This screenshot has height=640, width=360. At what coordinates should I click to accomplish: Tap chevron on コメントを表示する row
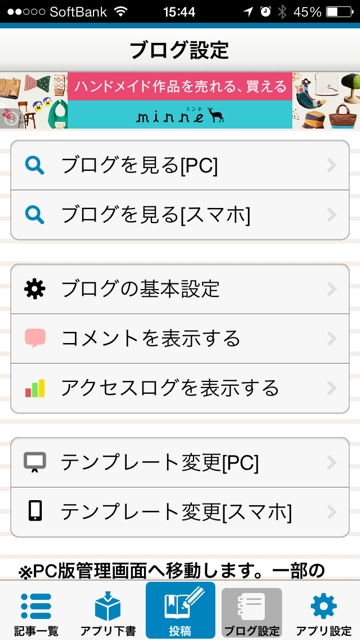[332, 338]
